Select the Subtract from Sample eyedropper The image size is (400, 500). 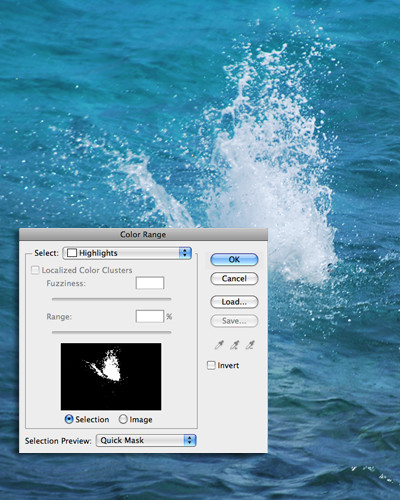coord(250,345)
